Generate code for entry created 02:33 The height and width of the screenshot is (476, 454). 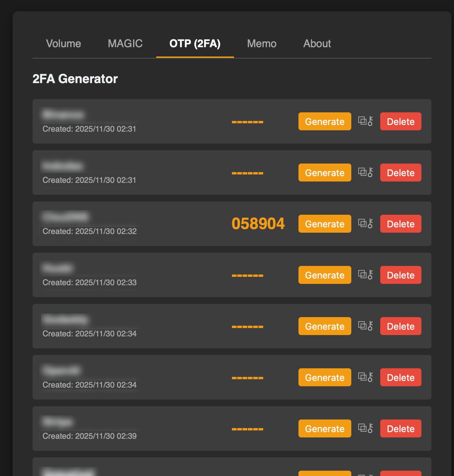pyautogui.click(x=325, y=275)
